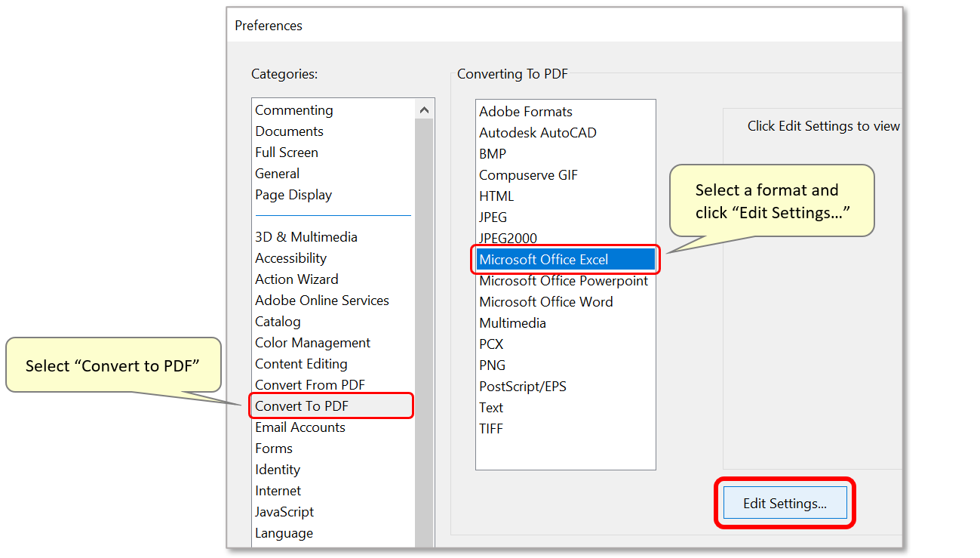This screenshot has height=558, width=980.
Task: Open the Full Screen category
Action: 287,152
